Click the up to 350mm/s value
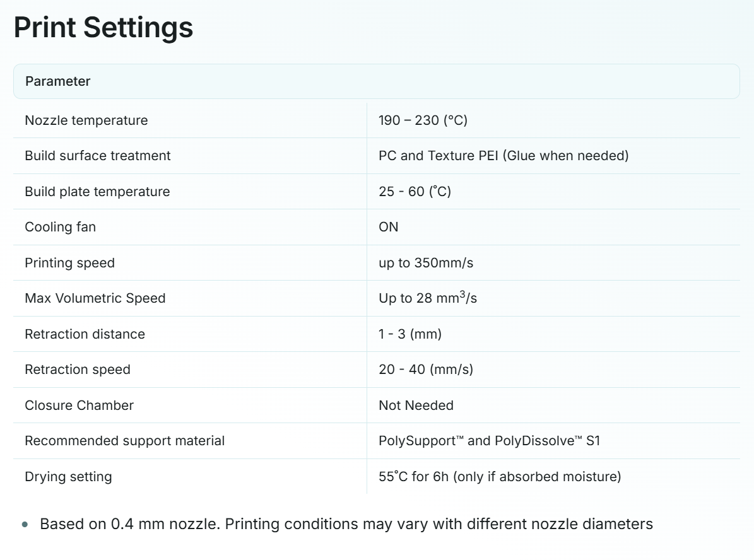 (426, 263)
